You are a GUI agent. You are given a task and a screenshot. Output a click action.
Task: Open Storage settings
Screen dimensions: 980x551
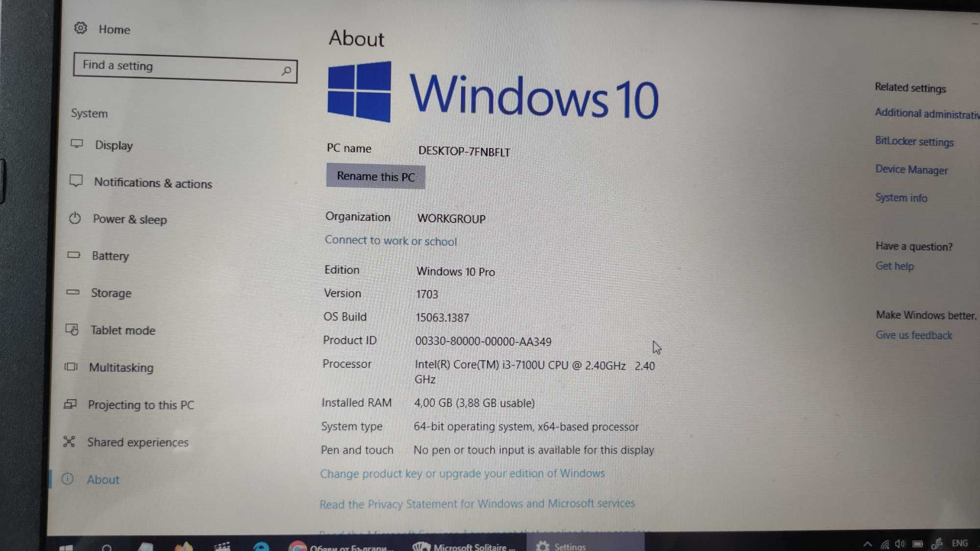[x=110, y=293]
